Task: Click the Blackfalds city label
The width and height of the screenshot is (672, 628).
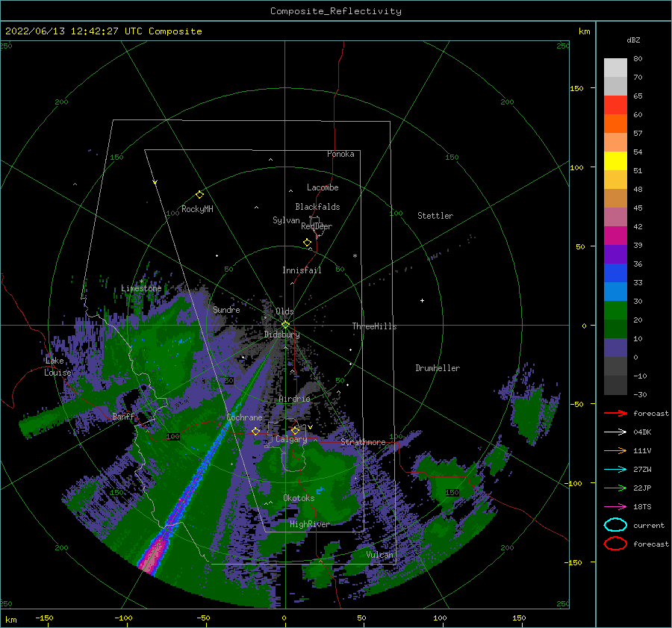Action: click(317, 207)
